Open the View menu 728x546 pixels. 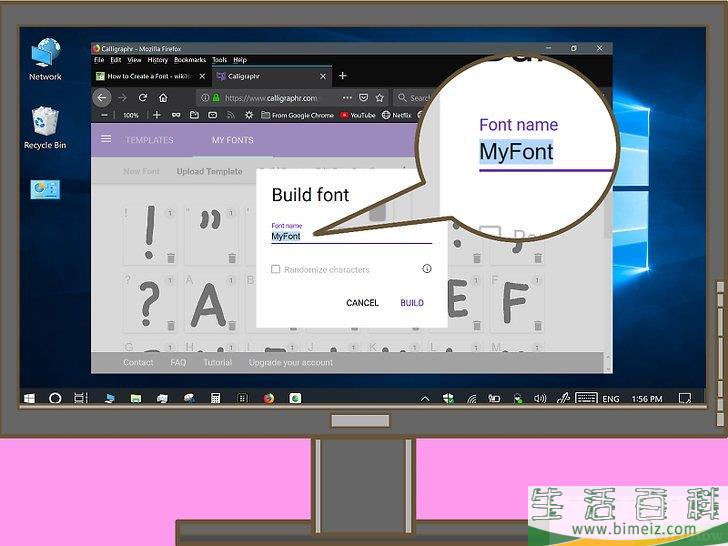134,60
